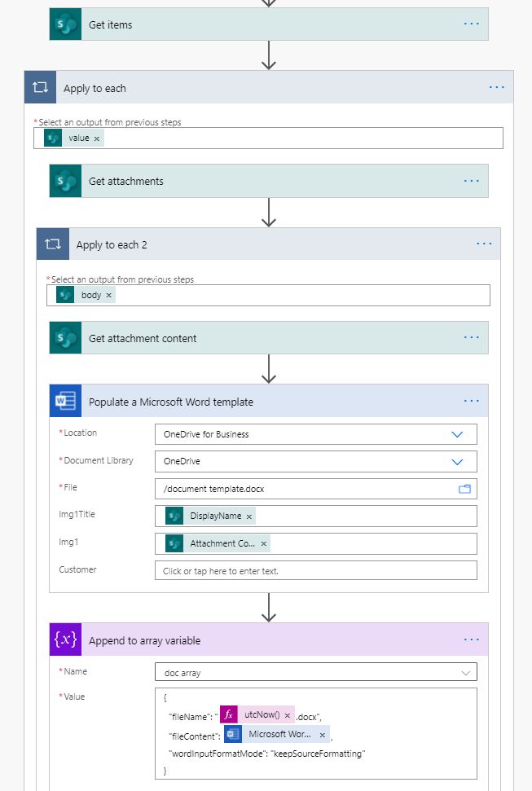Click the utcNow() expression token
The height and width of the screenshot is (791, 532).
pos(262,714)
